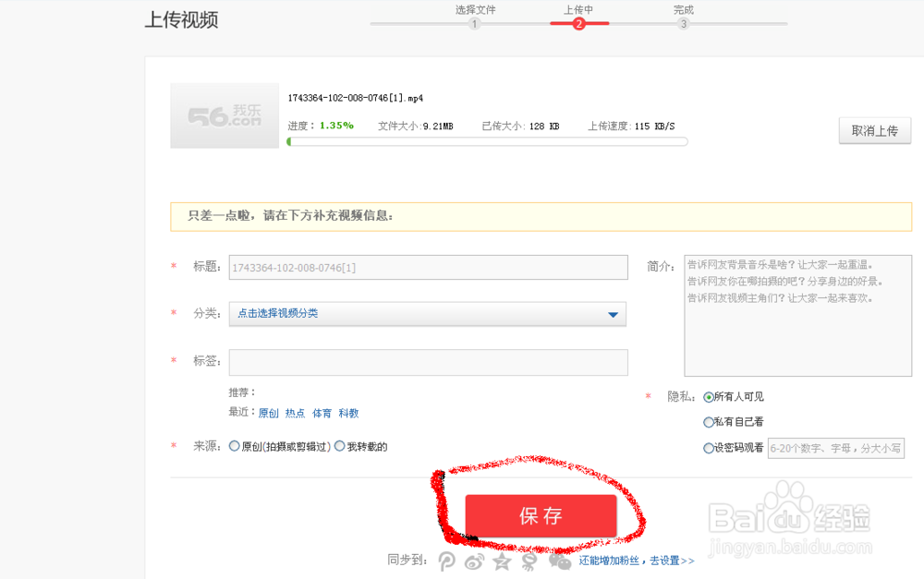Click the 取消上传 button
The width and height of the screenshot is (924, 579).
[874, 131]
